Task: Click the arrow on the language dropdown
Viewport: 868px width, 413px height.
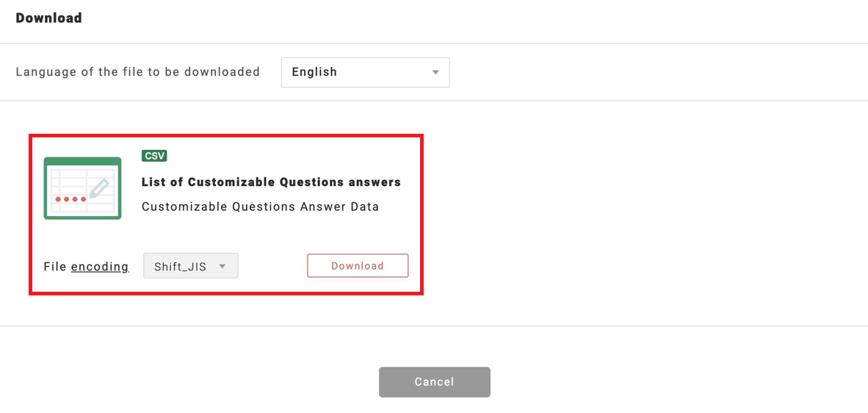Action: pos(435,73)
